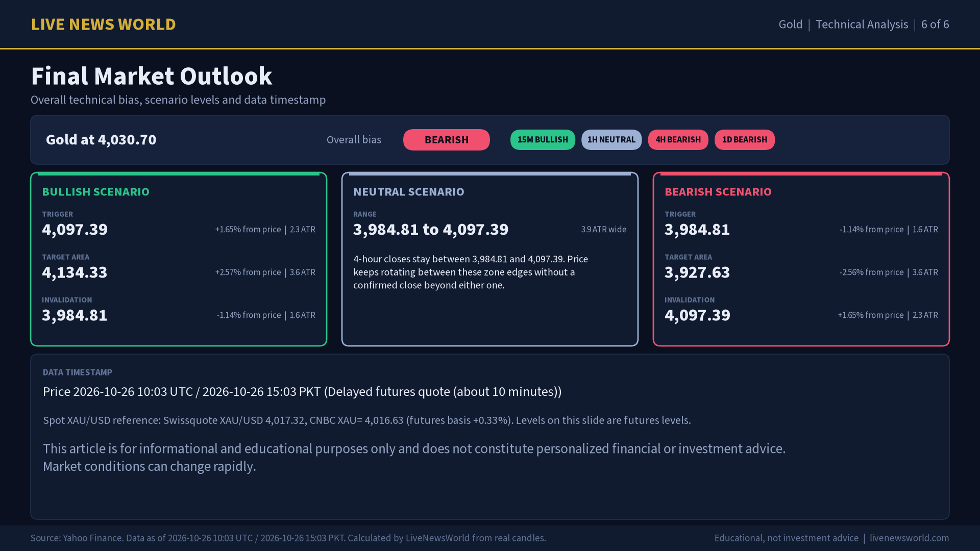Screen dimensions: 980x551
Task: Click the '6 of 6' page indicator
Action: tap(935, 24)
